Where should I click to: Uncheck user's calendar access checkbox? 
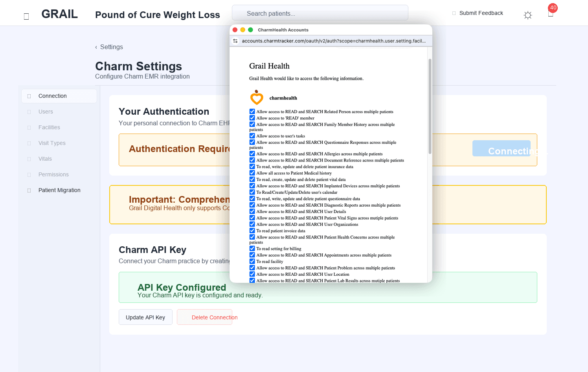click(252, 192)
